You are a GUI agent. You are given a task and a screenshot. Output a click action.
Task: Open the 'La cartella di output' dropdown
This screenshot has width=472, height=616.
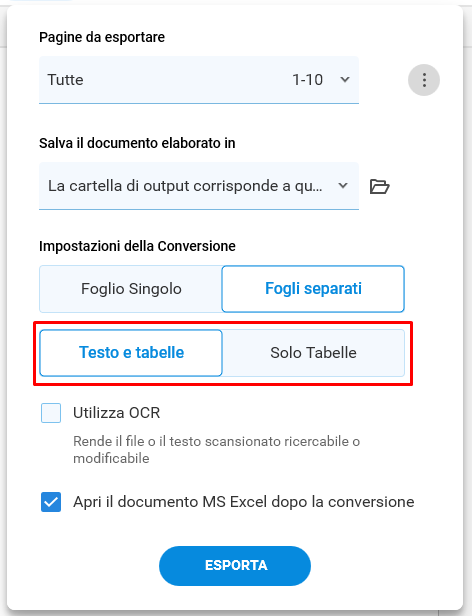[199, 186]
